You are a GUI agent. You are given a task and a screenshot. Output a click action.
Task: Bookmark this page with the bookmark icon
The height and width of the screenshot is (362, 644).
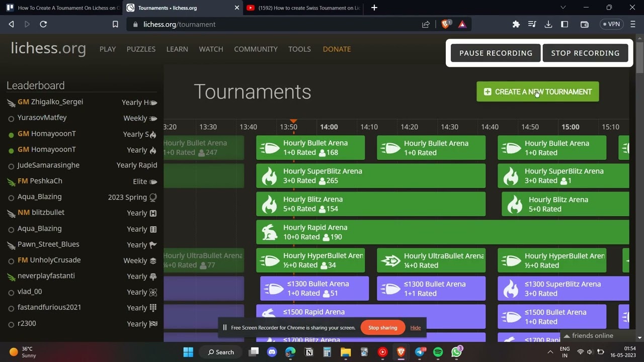[115, 24]
